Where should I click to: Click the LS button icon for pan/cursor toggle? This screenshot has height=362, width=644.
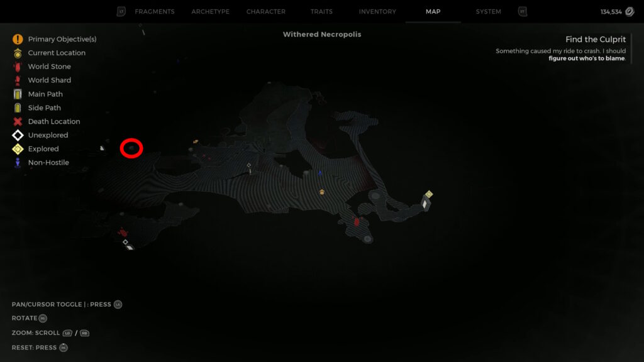tap(118, 305)
